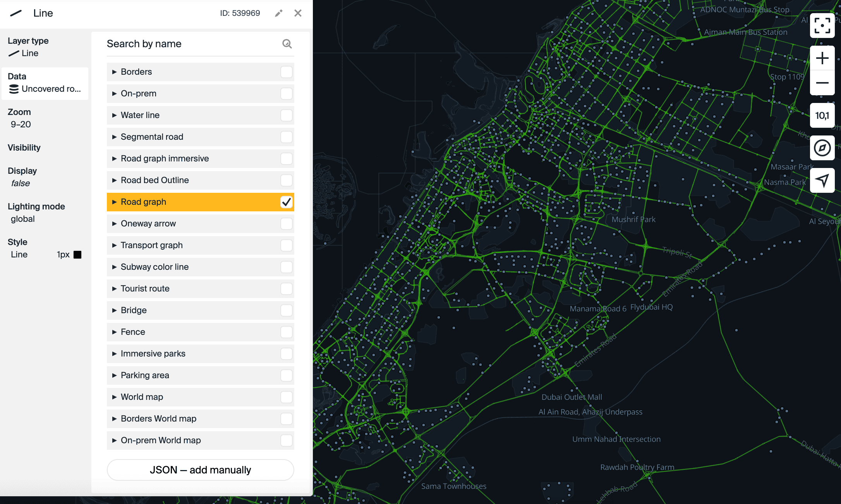Image resolution: width=841 pixels, height=504 pixels.
Task: Click the fullscreen map icon
Action: (822, 26)
